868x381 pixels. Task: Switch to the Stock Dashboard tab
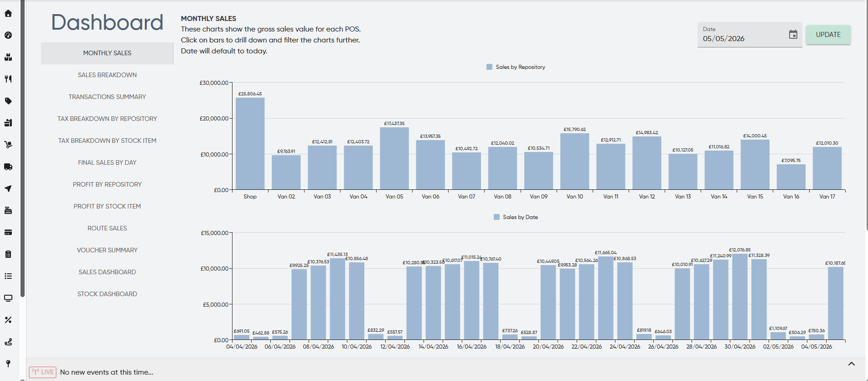(x=107, y=294)
